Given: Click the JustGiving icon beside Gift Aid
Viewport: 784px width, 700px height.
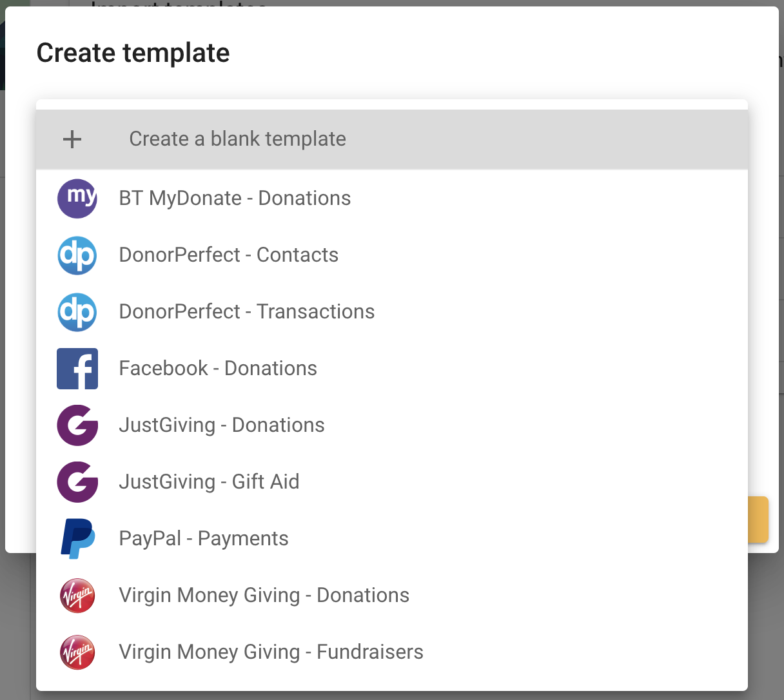Looking at the screenshot, I should 77,481.
